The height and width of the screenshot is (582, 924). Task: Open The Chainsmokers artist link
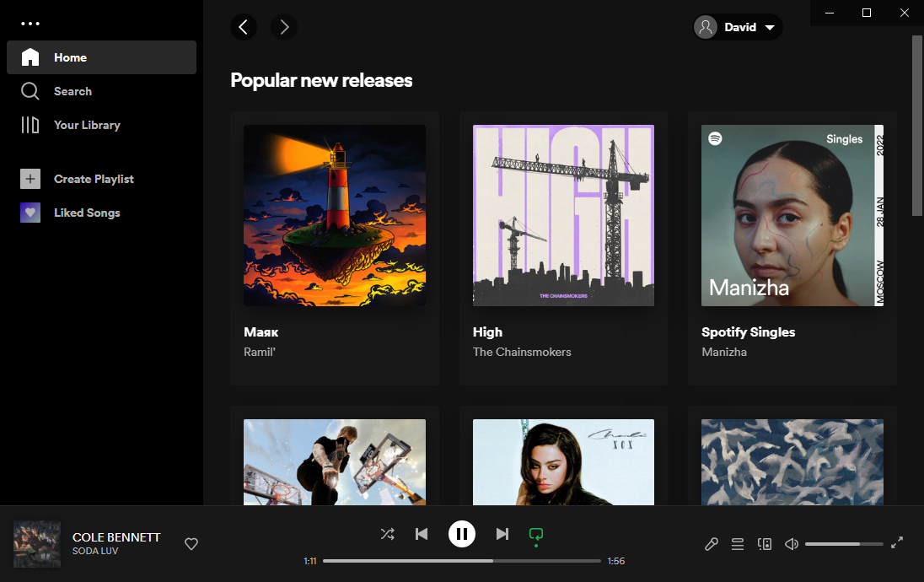tap(522, 352)
